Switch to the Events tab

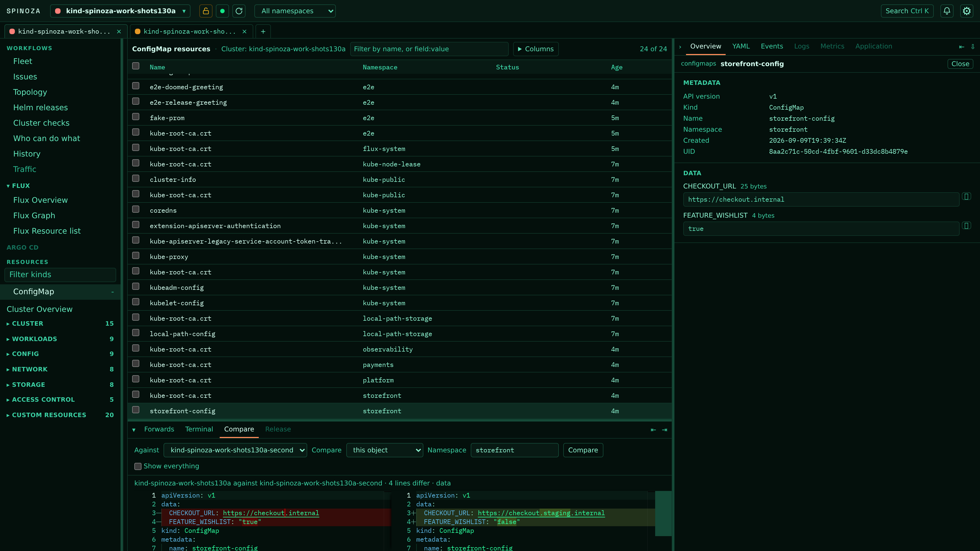[772, 47]
